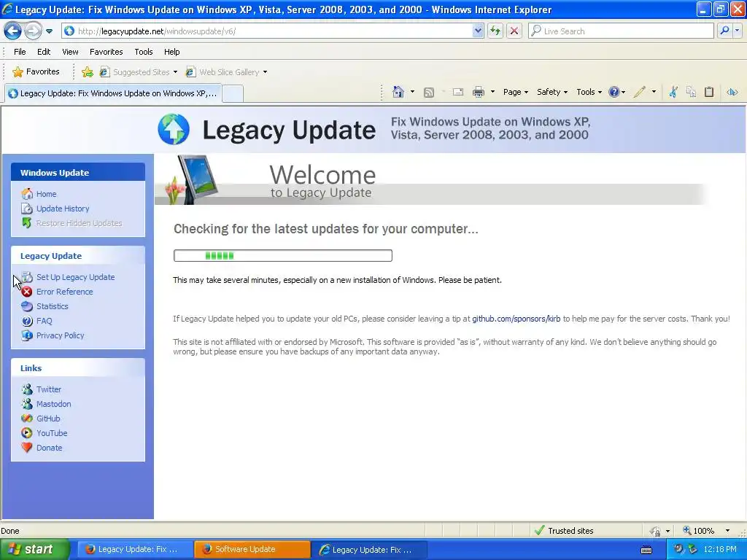This screenshot has width=747, height=560.
Task: Expand the address bar history dropdown
Action: click(478, 31)
